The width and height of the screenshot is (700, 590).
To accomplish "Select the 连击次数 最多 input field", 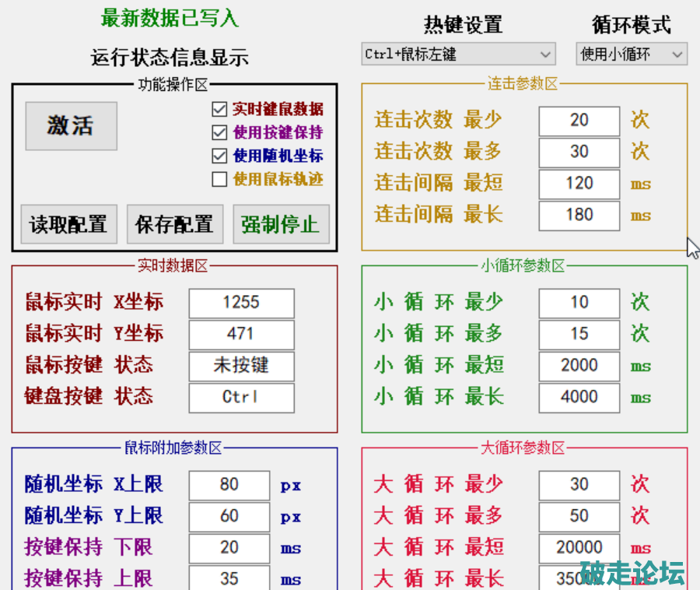I will 579,152.
